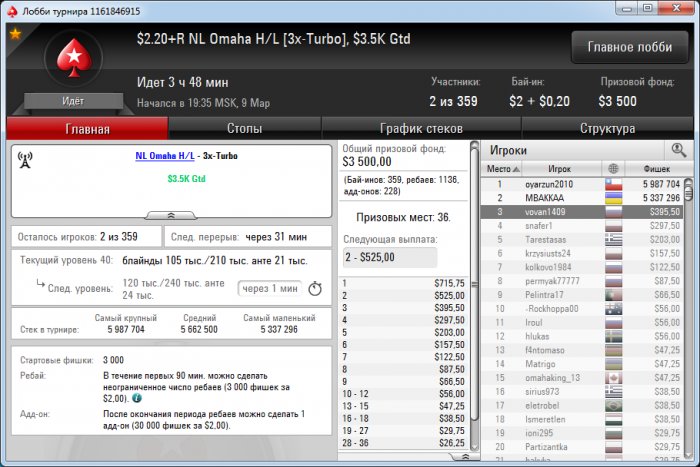700x467 pixels.
Task: Click the broadcast antenna icon
Action: tap(25, 160)
